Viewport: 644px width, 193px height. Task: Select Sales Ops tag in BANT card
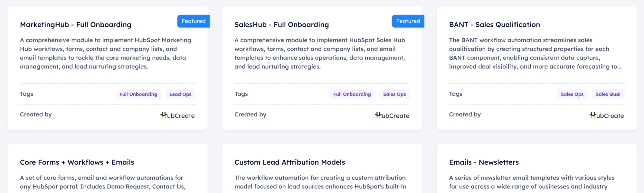click(x=572, y=94)
